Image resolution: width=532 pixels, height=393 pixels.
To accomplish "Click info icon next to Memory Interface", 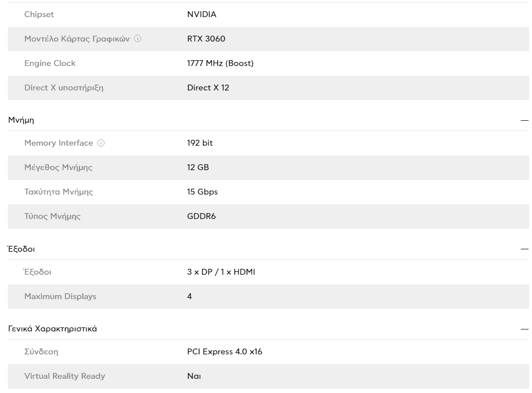I will (101, 143).
